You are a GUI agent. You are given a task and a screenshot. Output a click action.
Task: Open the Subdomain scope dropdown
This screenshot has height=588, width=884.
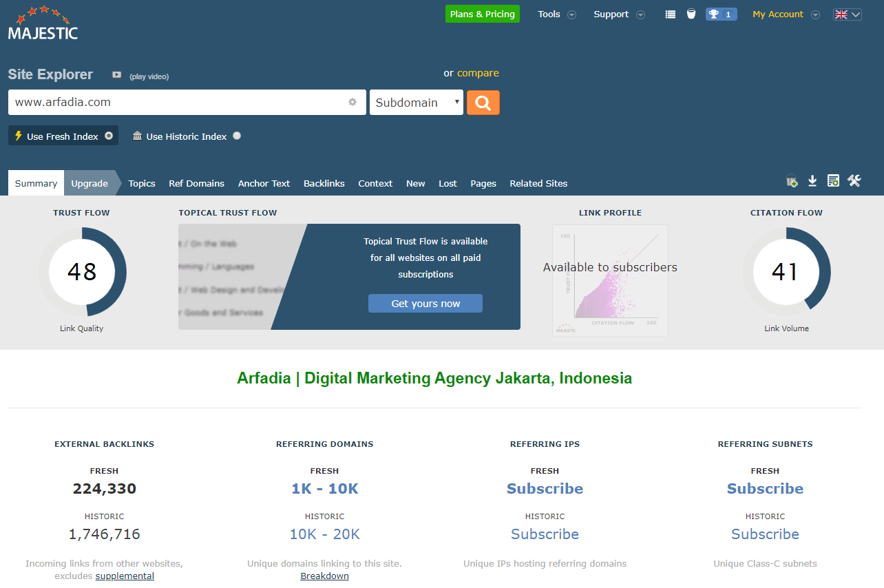tap(417, 102)
